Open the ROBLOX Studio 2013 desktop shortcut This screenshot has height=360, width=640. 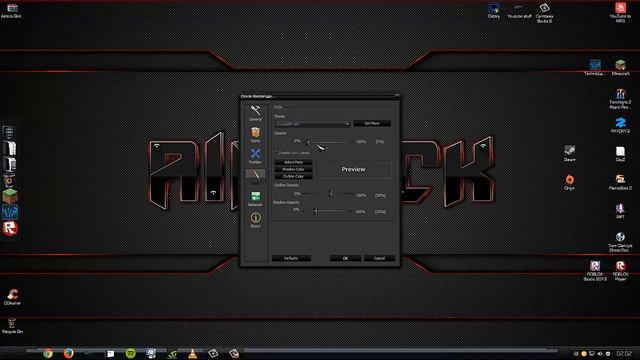tap(595, 271)
